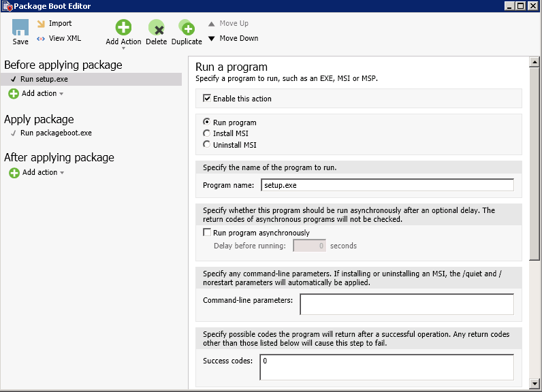Image resolution: width=542 pixels, height=392 pixels.
Task: Select the Run packageboot.exe action item
Action: (x=55, y=133)
